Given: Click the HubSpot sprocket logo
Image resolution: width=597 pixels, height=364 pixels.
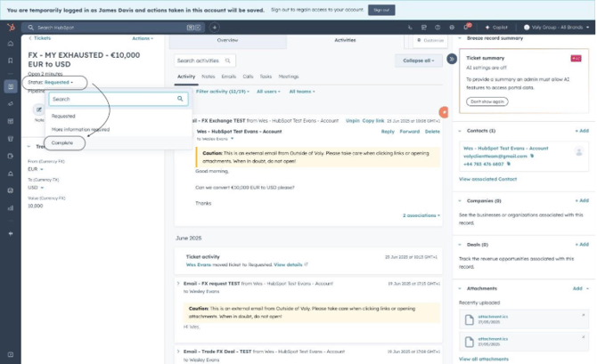Looking at the screenshot, I should [11, 28].
